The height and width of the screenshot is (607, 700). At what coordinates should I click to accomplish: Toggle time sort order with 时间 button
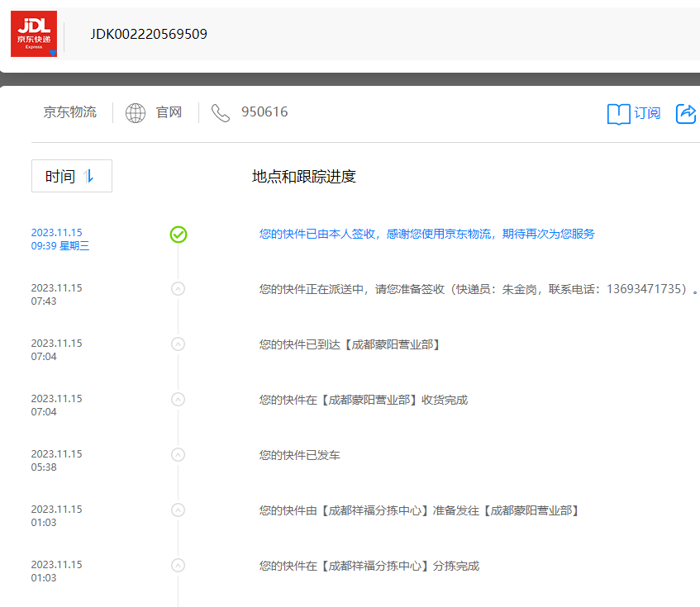pos(71,176)
